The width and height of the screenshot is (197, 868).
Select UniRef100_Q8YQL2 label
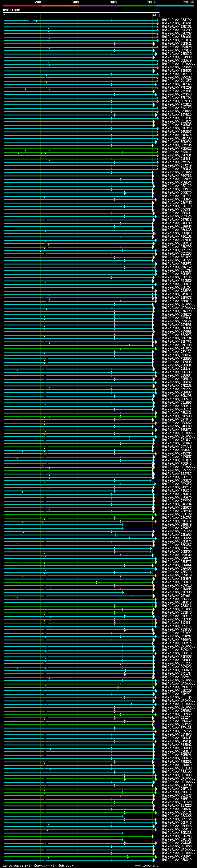[177, 50]
